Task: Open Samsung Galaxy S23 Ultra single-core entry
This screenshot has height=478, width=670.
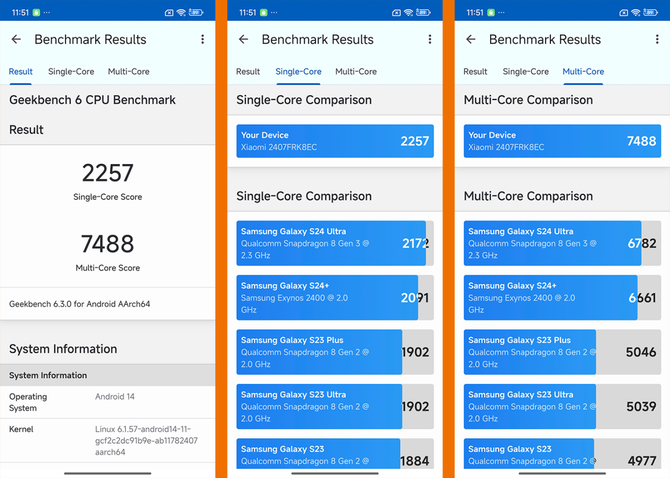Action: click(335, 406)
